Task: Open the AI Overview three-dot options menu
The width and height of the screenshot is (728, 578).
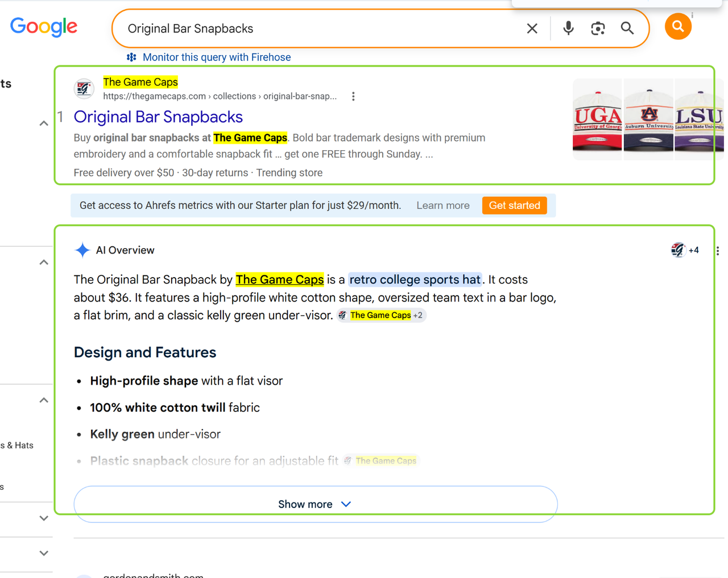Action: point(718,250)
